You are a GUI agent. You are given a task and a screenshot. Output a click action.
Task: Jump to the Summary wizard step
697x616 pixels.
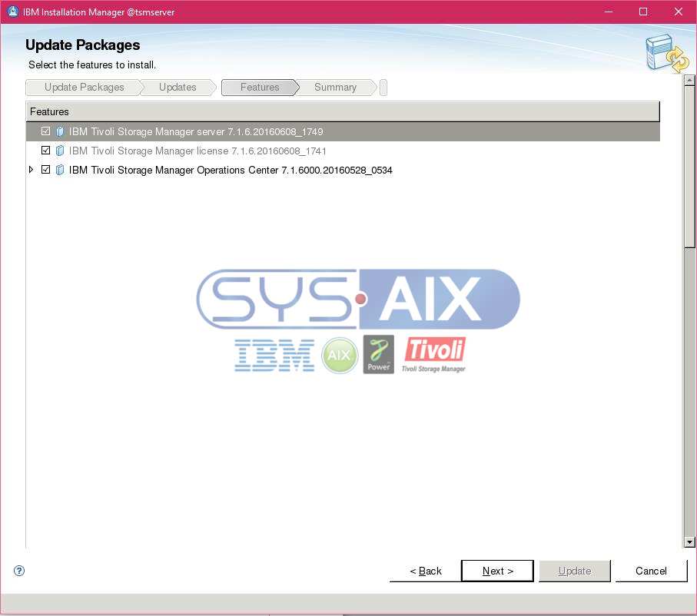pyautogui.click(x=336, y=87)
